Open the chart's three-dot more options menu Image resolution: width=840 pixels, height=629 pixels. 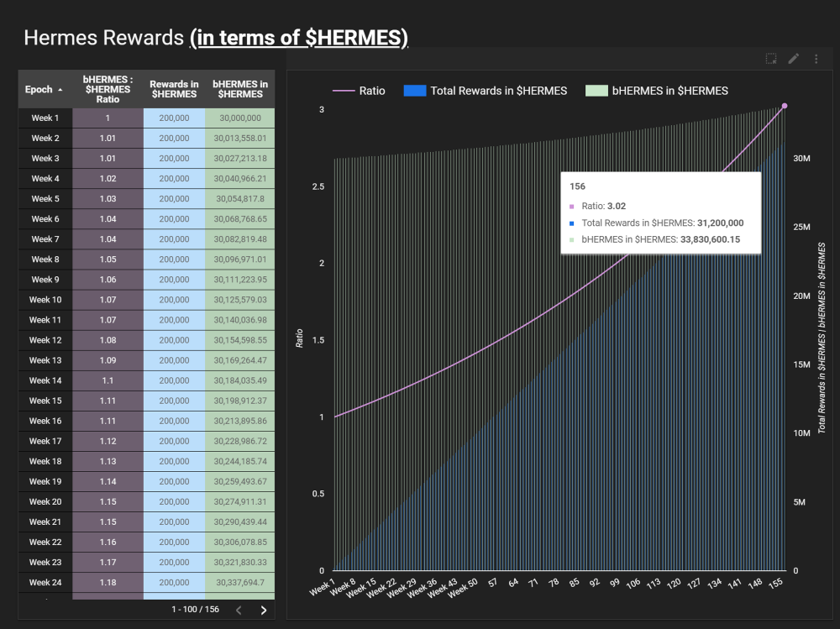pos(816,59)
